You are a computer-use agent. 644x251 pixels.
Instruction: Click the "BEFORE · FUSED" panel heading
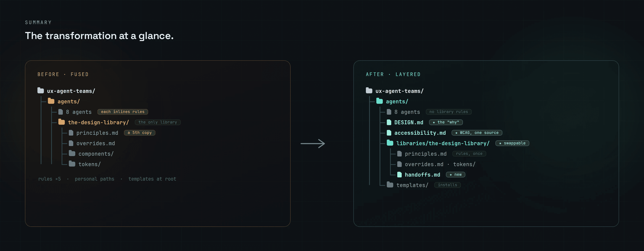(x=63, y=74)
